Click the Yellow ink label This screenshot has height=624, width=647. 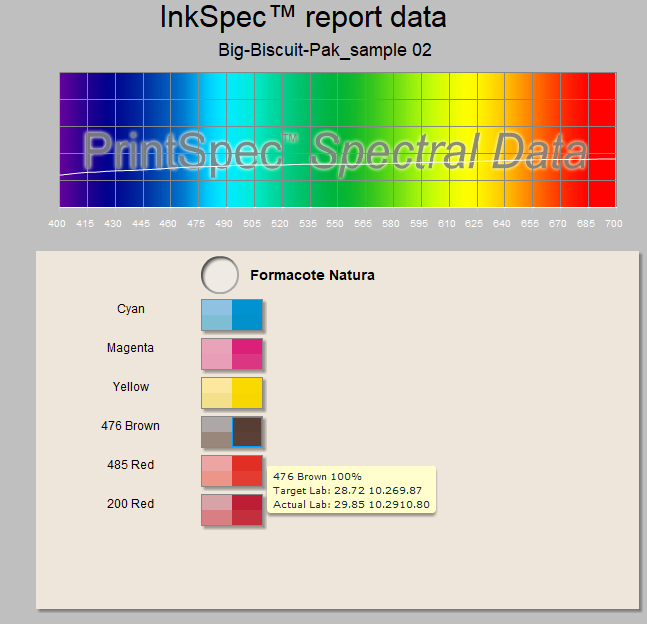tap(131, 387)
